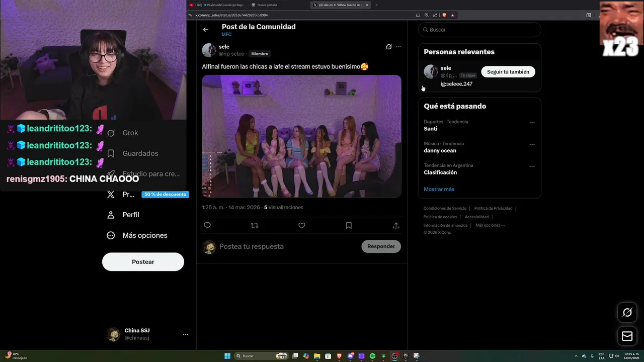Click the Responder button
This screenshot has height=362, width=644.
point(381,246)
